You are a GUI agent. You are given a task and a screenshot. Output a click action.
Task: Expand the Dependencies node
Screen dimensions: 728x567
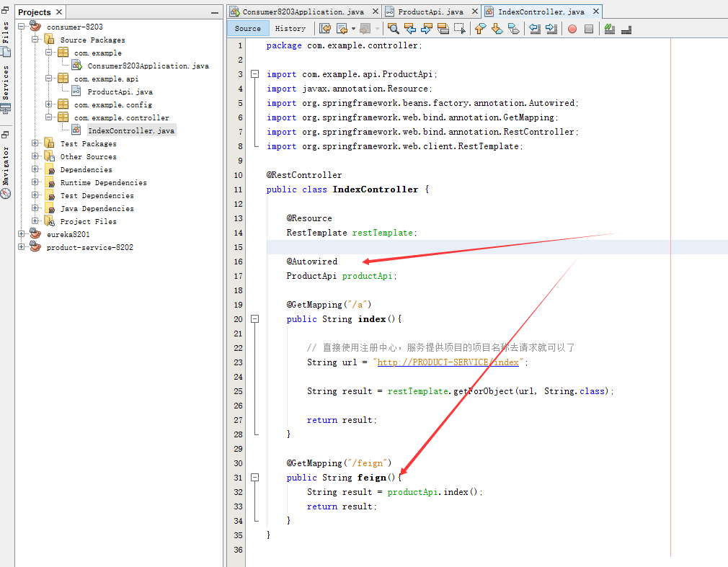[x=35, y=169]
